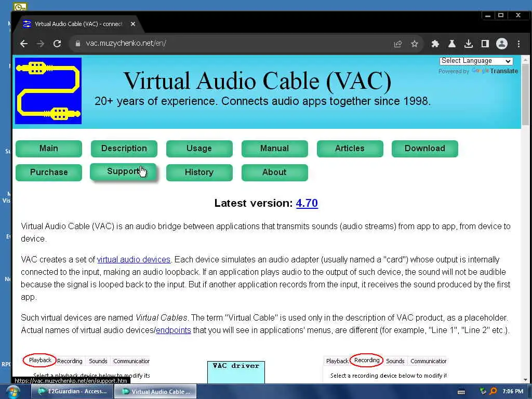
Task: Click the VAC yellow cable logo
Action: pos(48,90)
